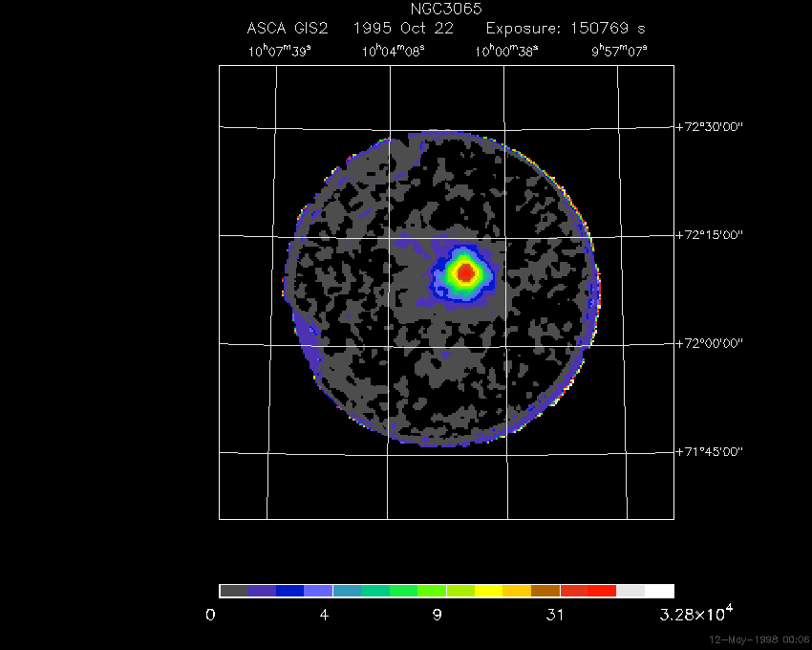Pick the periwinkle light-blue colorbar segment
Screen dimensions: 812x650
(x=318, y=591)
